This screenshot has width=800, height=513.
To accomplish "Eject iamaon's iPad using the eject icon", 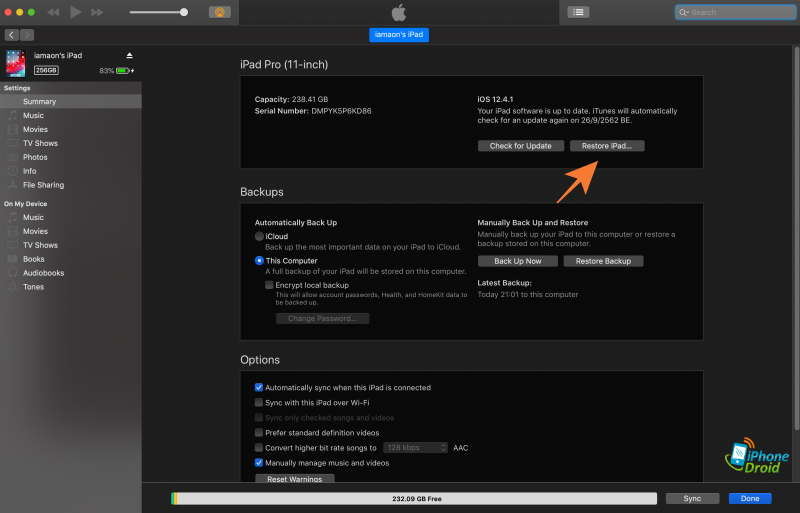I will pos(129,55).
